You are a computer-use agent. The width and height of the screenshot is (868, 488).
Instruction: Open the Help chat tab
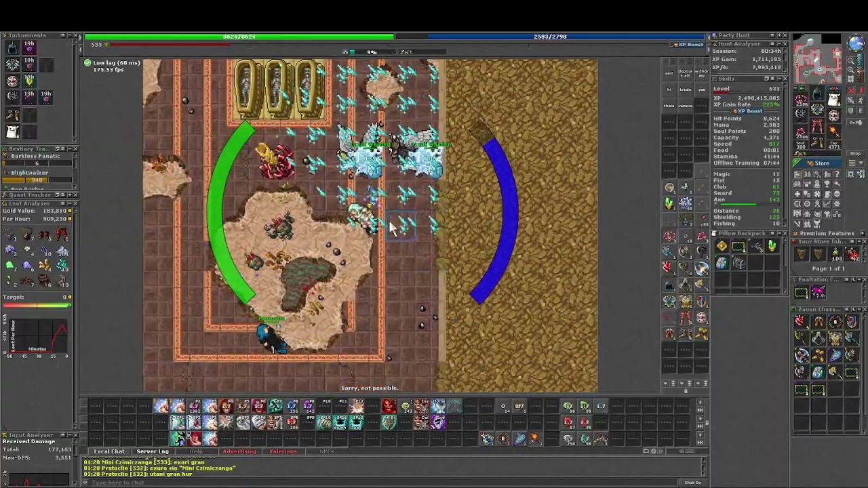pyautogui.click(x=196, y=451)
